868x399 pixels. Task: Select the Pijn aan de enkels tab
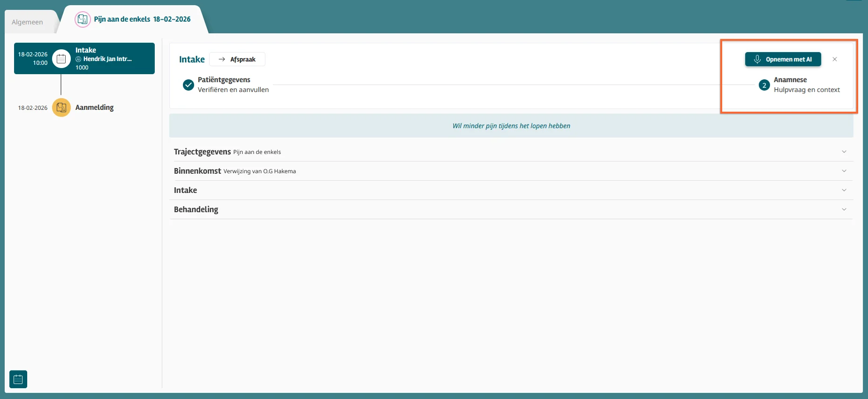pyautogui.click(x=142, y=19)
